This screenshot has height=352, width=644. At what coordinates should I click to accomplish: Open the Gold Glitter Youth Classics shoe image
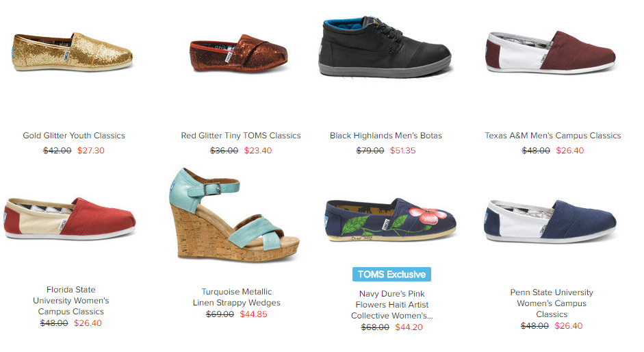73,52
